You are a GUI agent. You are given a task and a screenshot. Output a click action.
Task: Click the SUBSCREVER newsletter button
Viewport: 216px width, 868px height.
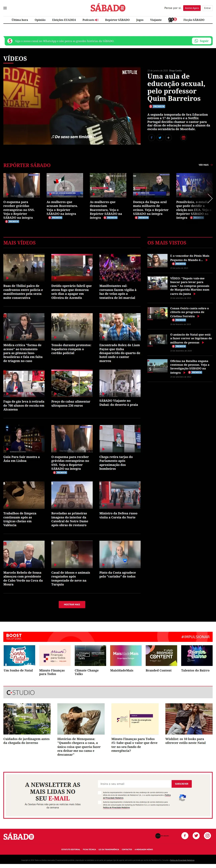coord(182,784)
